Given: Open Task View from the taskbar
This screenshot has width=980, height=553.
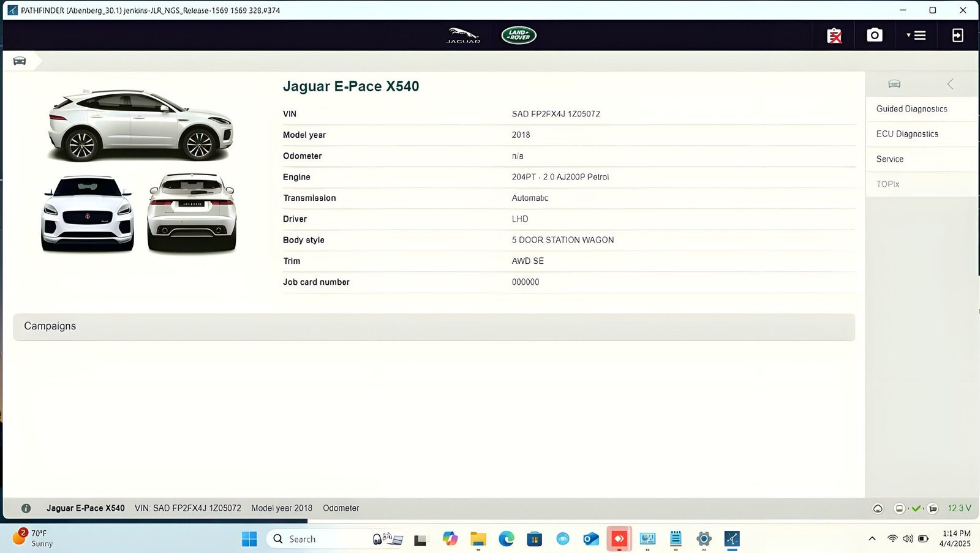Looking at the screenshot, I should pos(420,539).
